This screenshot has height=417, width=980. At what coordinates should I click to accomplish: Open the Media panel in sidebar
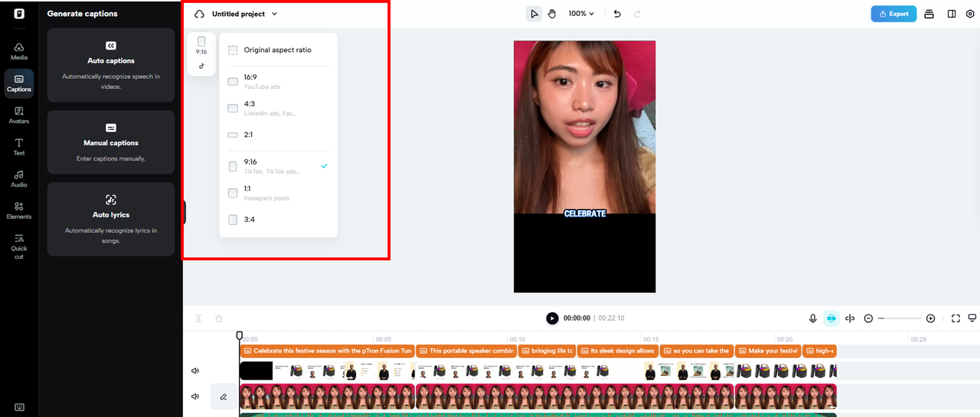click(x=19, y=51)
